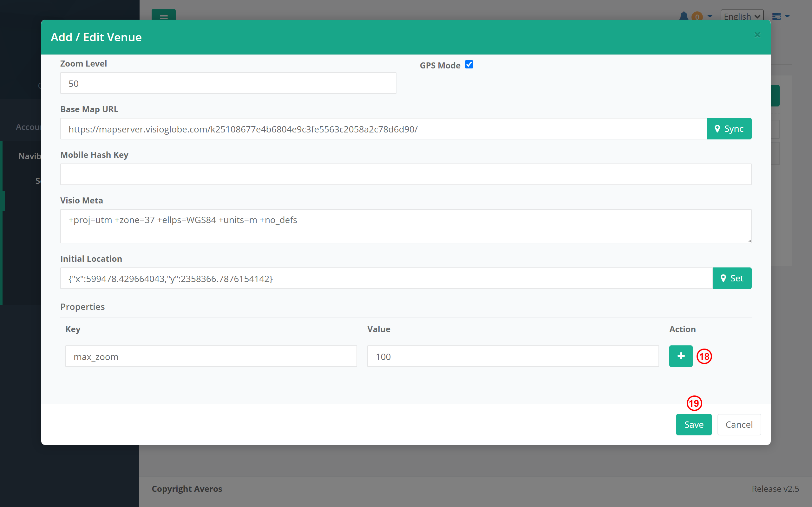Viewport: 812px width, 507px height.
Task: Click the notification bell icon
Action: [683, 16]
